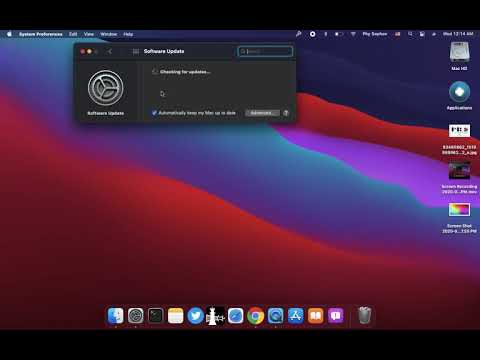Open Spotlight search in menu bar

pyautogui.click(x=410, y=34)
